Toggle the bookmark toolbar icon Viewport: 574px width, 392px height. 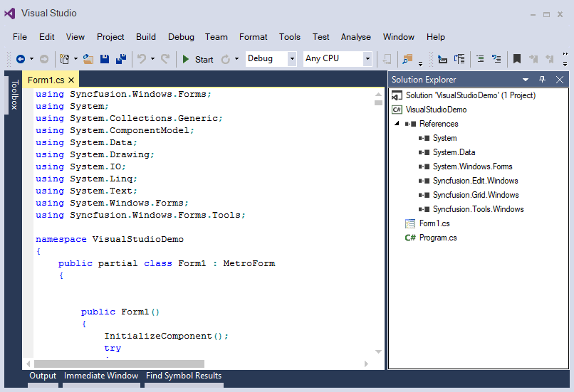pyautogui.click(x=517, y=59)
